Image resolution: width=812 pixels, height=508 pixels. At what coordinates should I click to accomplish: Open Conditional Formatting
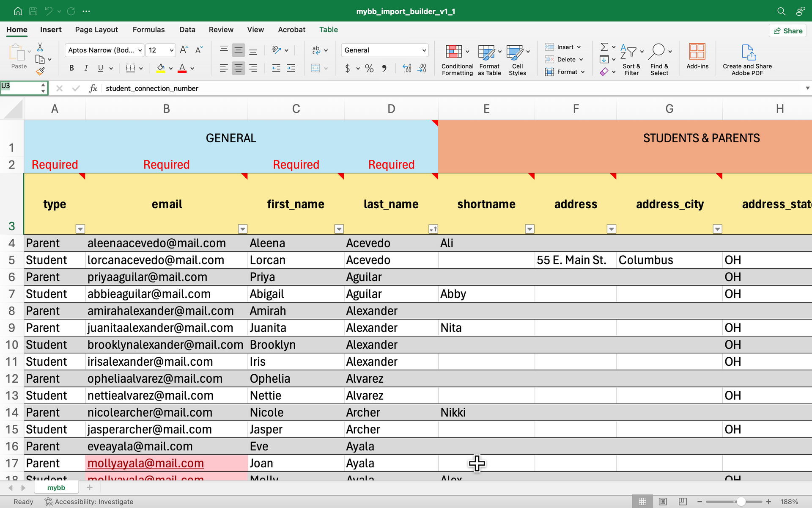click(457, 60)
